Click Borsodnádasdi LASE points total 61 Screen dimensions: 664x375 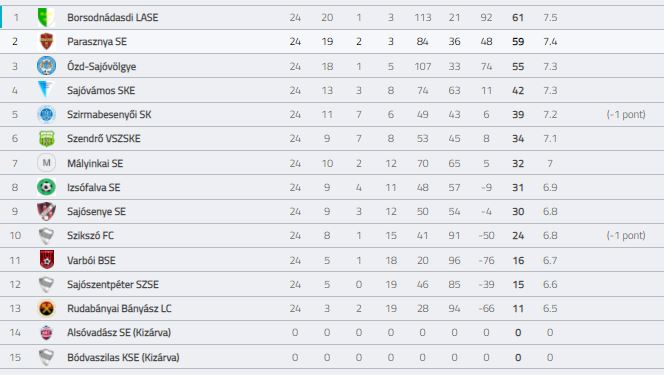click(518, 17)
